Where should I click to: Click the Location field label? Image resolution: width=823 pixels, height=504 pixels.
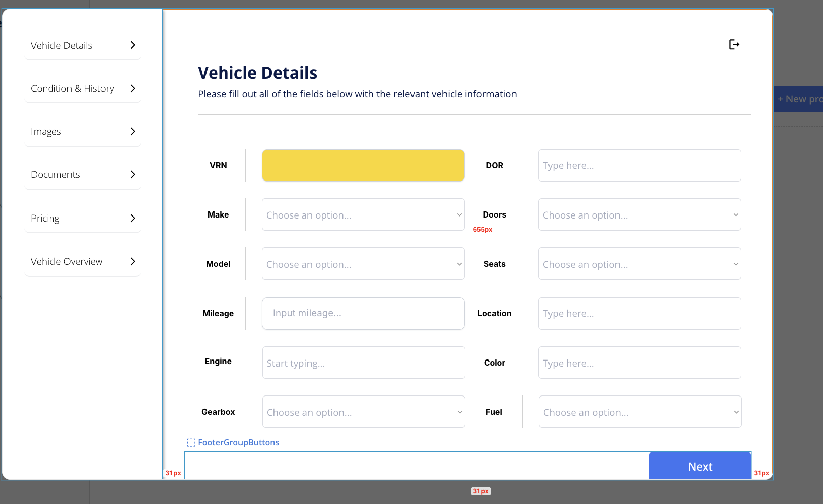[x=495, y=313]
